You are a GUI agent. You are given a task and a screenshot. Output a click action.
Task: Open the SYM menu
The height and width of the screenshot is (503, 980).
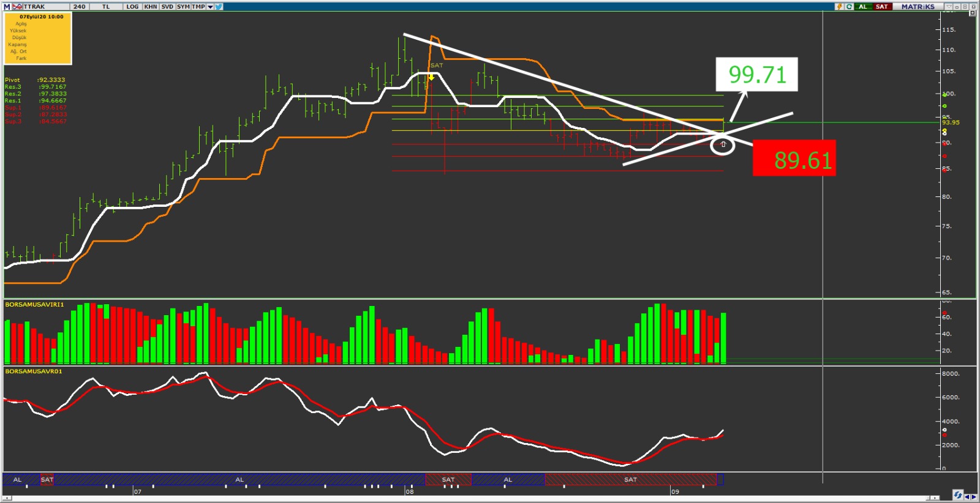point(183,7)
